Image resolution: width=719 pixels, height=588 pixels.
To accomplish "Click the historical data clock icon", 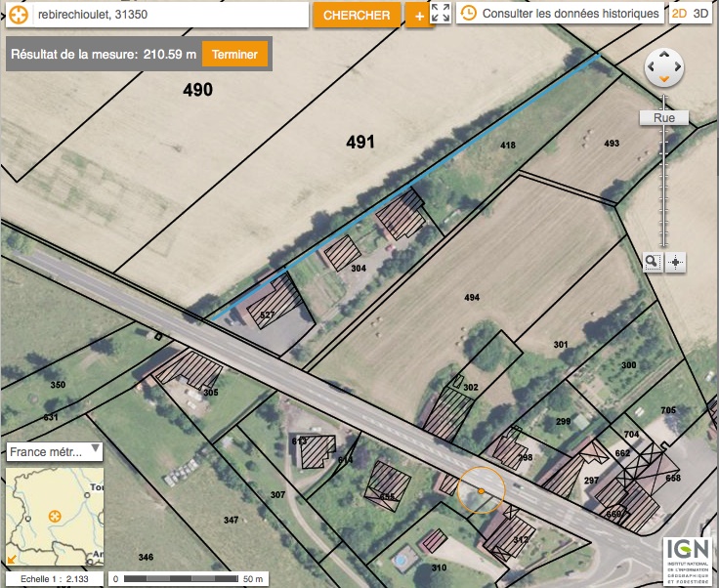I will 468,14.
